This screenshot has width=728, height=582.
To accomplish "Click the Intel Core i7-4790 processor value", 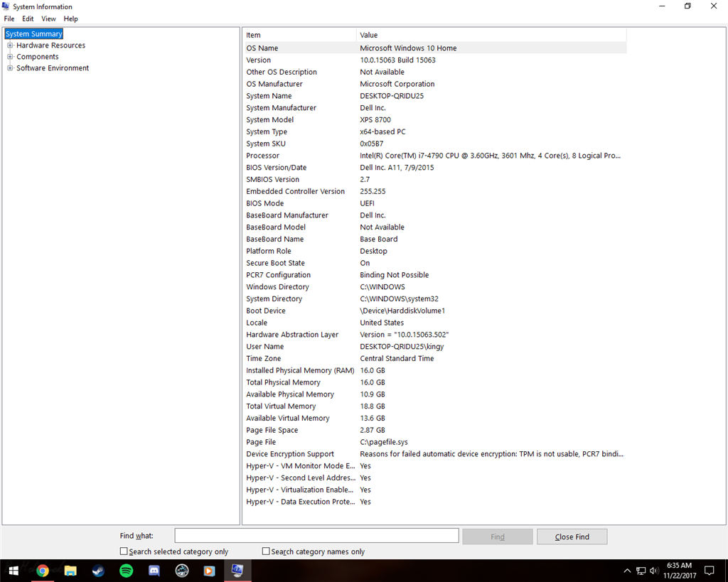I will 490,156.
